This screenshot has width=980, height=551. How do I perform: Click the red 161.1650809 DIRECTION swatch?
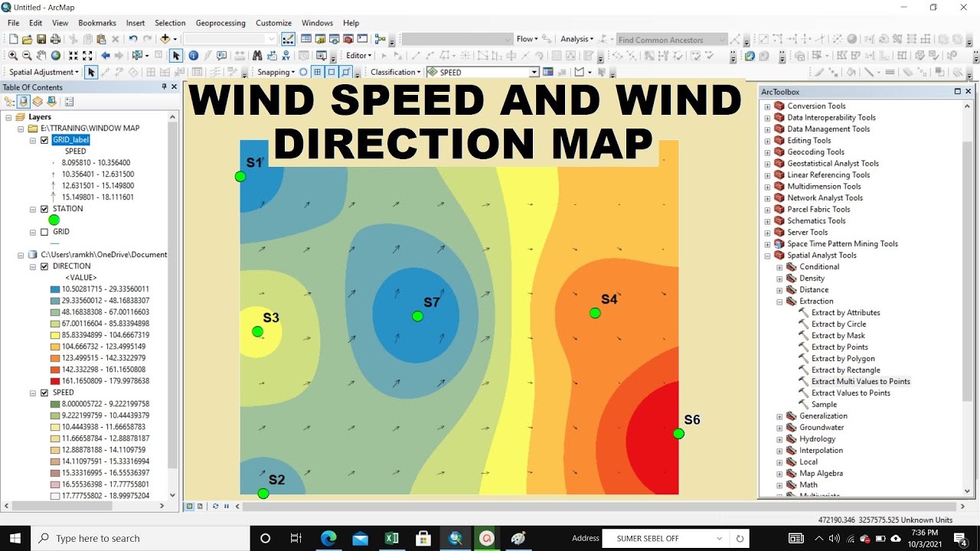pos(55,381)
